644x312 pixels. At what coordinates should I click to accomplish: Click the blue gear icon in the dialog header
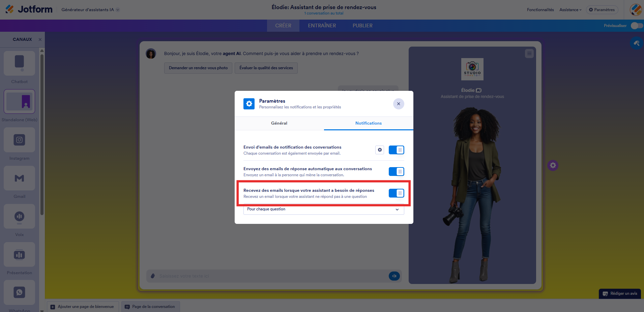[249, 104]
